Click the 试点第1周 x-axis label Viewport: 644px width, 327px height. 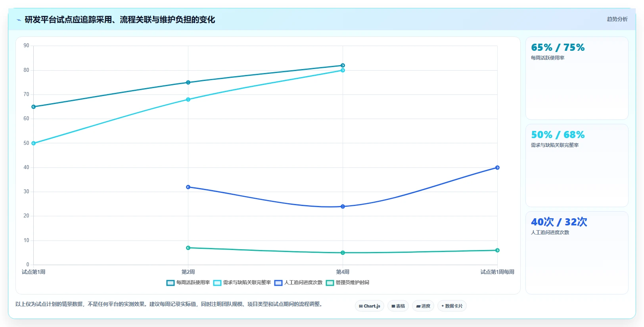pos(33,272)
